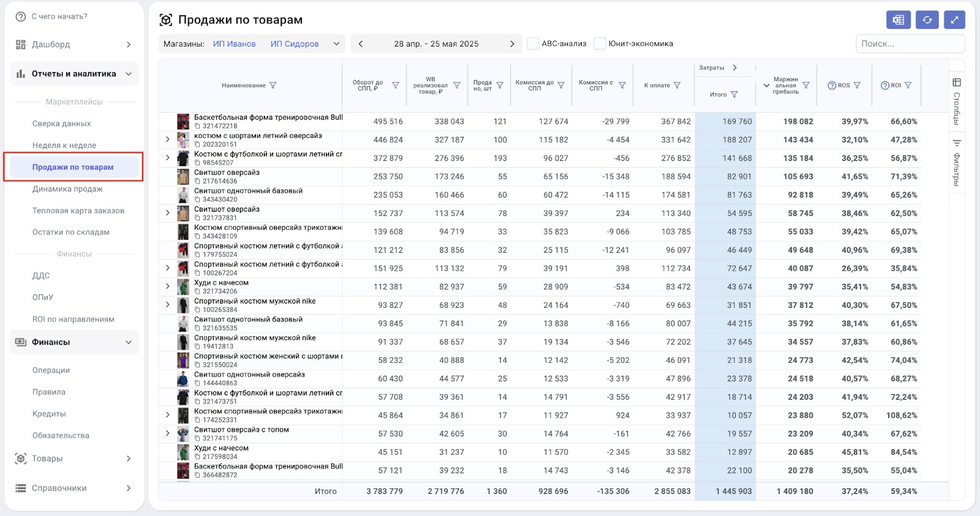Click the С чего начать? link
The width and height of the screenshot is (980, 516).
(x=59, y=17)
